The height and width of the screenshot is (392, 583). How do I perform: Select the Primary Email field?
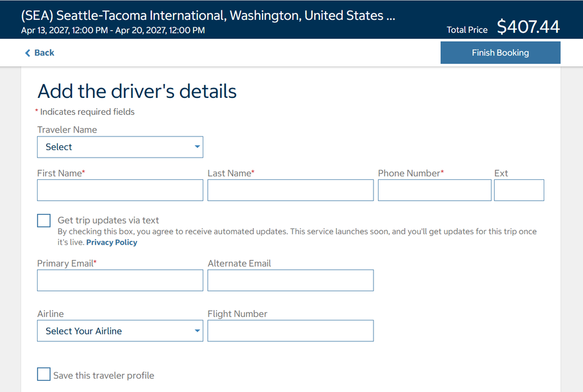[120, 280]
